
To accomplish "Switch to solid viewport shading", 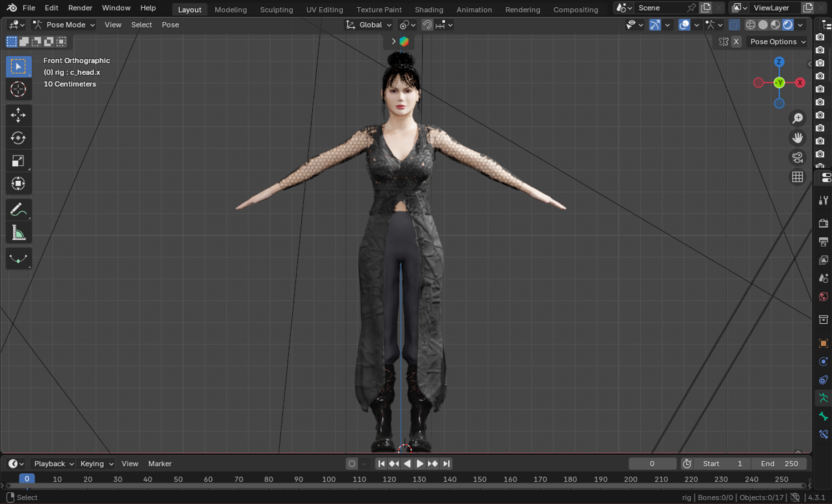I will [763, 25].
